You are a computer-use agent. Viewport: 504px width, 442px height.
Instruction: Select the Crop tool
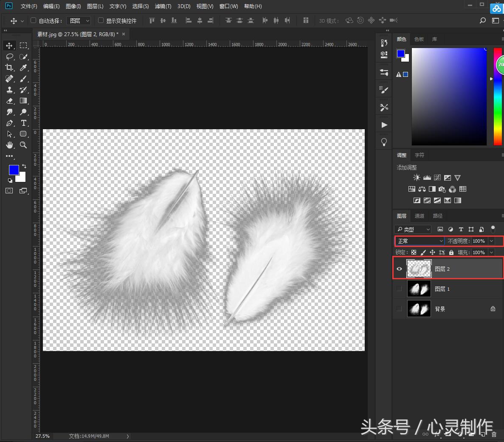click(9, 68)
